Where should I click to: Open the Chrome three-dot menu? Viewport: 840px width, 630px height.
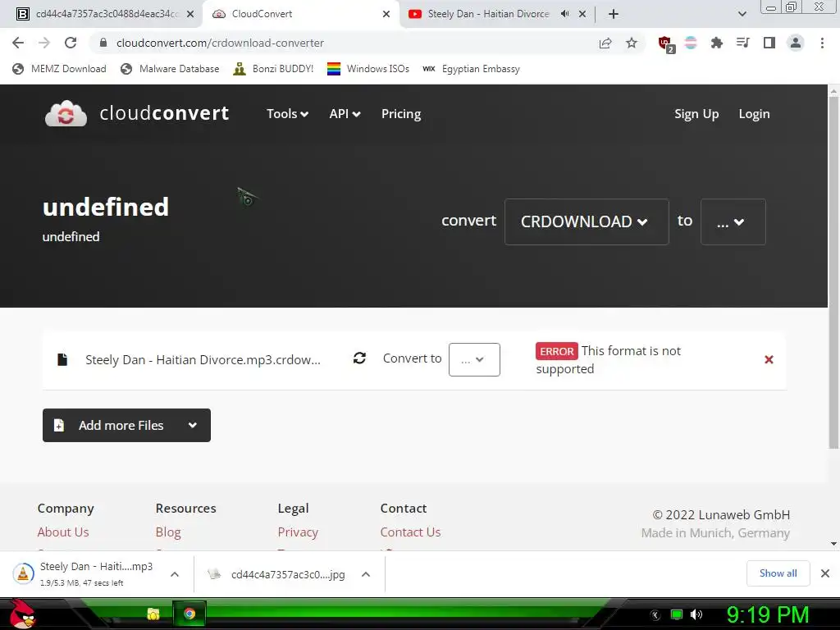[822, 43]
